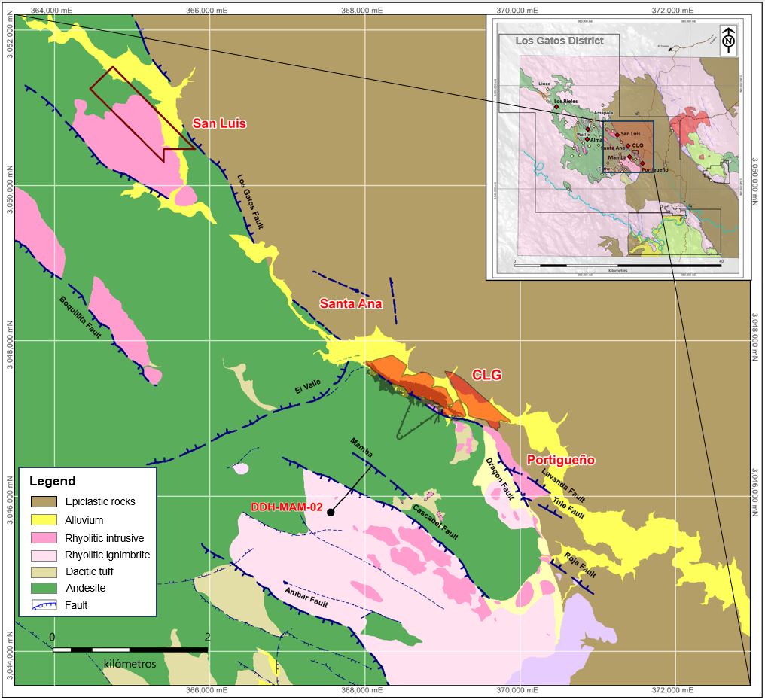Select the red Santa Ana label
Viewport: 765px width, 700px height.
(x=351, y=304)
